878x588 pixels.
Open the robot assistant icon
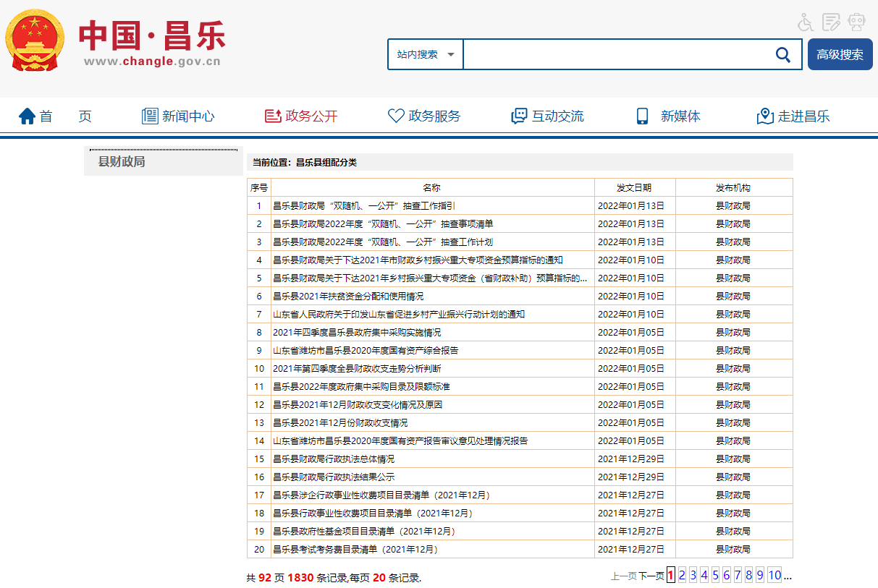pos(857,22)
